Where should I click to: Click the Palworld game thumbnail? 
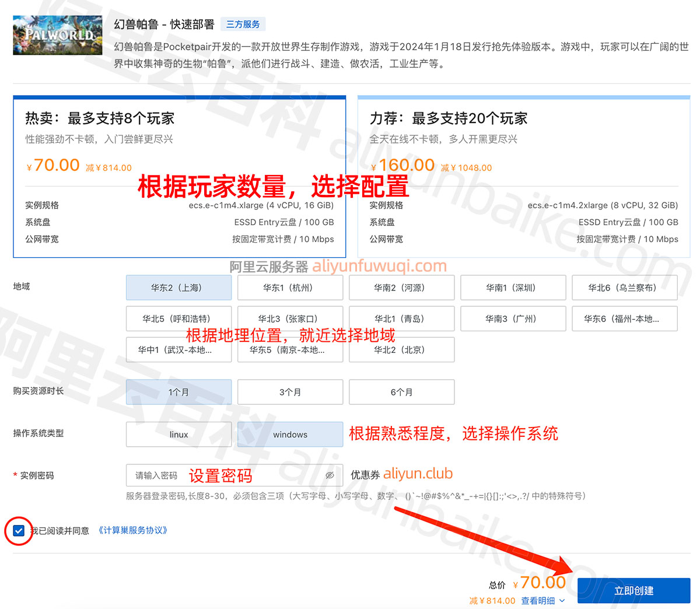coord(58,35)
